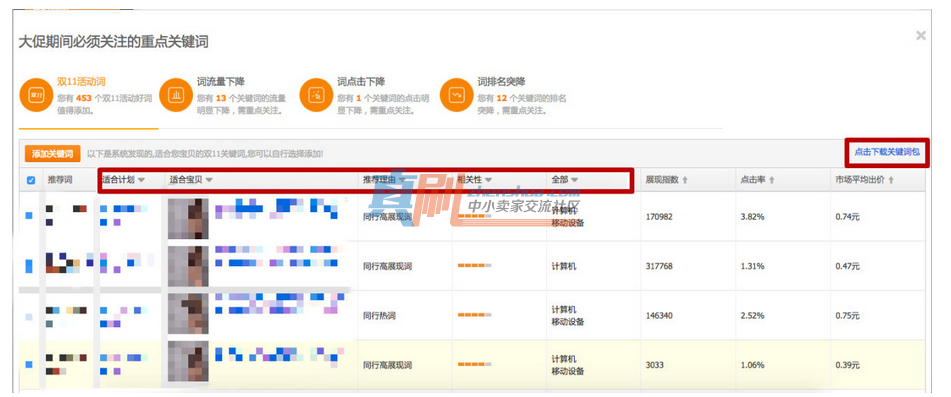Click the 317768 impression index cell
Image resolution: width=951 pixels, height=397 pixels.
pos(659,266)
